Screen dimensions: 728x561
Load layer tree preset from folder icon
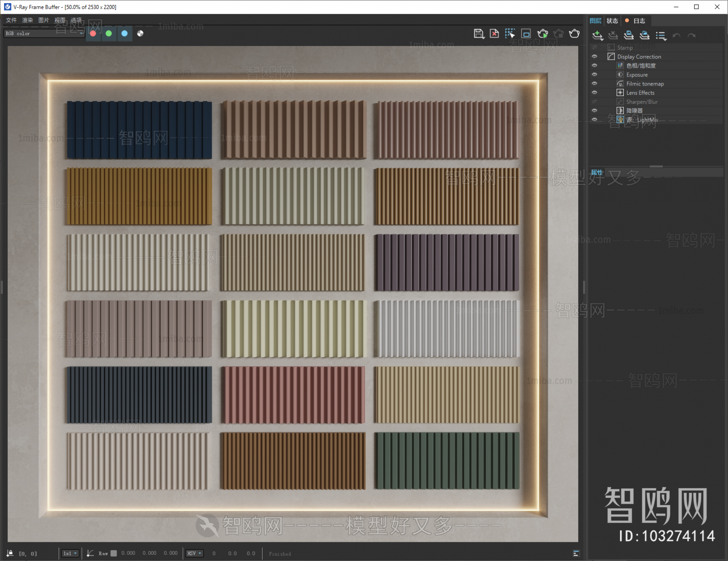[x=645, y=35]
